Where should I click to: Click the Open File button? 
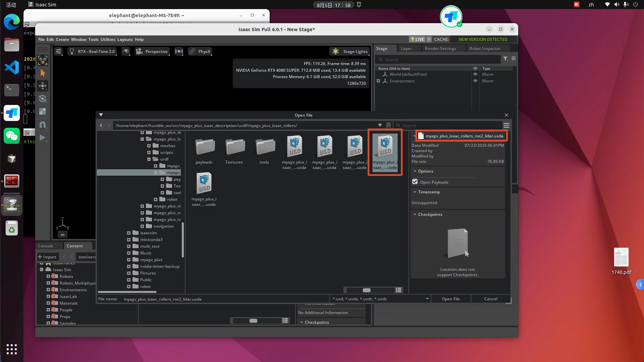[x=451, y=299]
